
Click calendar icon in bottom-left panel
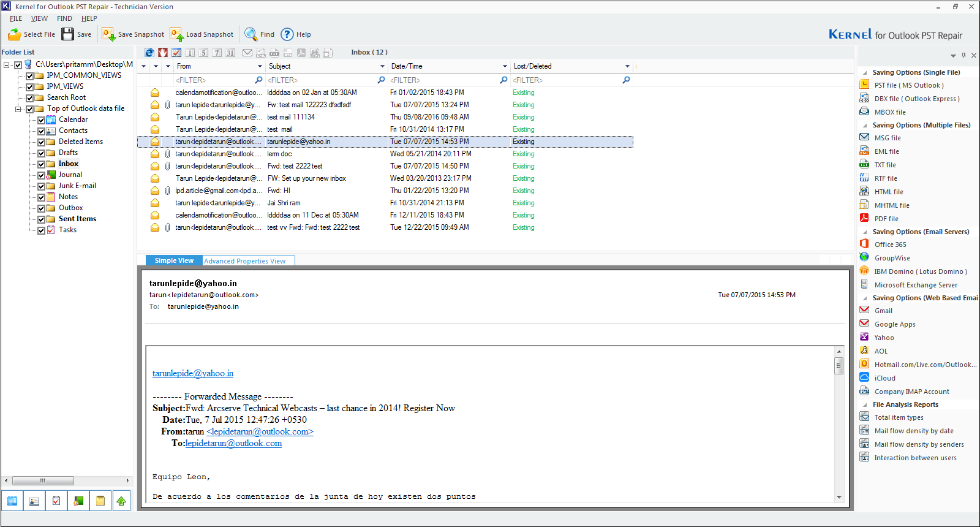tap(12, 501)
